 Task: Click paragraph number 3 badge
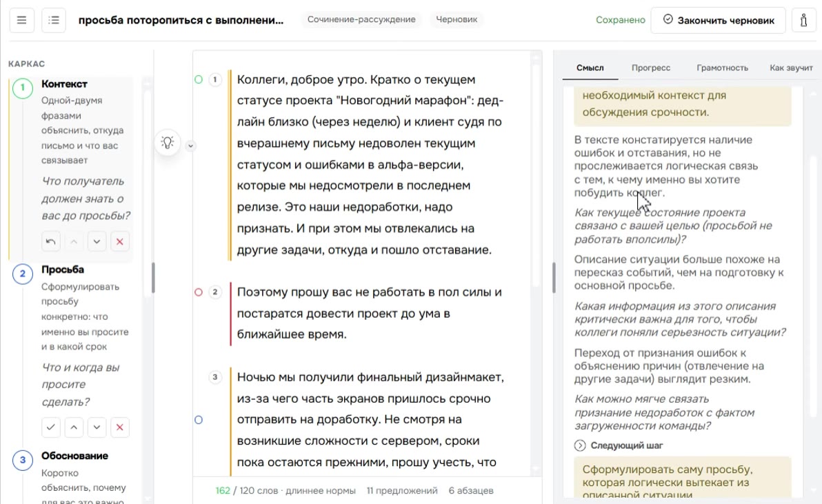click(215, 377)
